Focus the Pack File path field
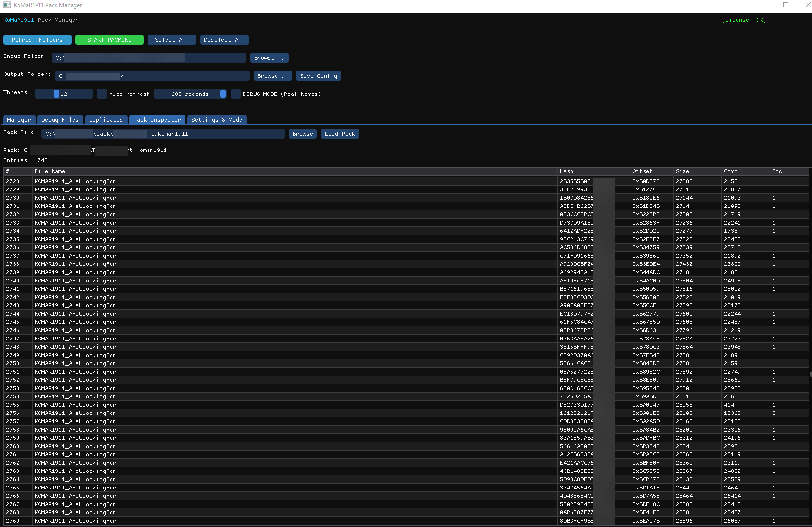Image resolution: width=812 pixels, height=527 pixels. coord(163,134)
